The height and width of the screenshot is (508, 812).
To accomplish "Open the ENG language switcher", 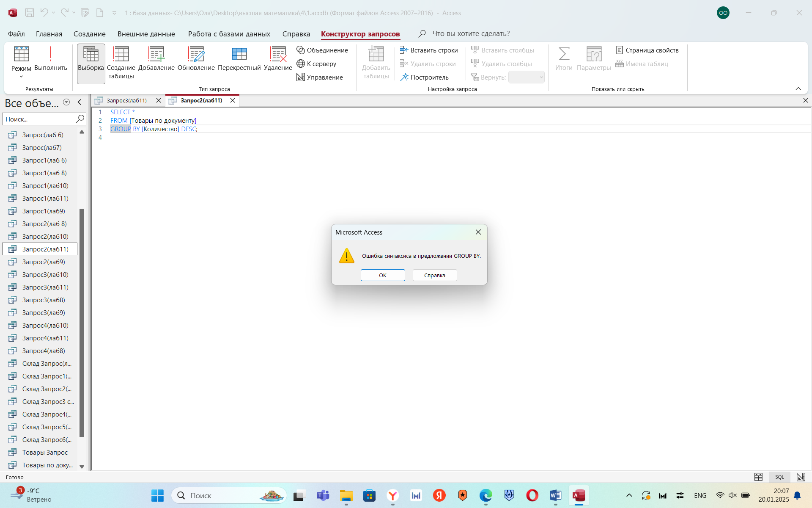I will pos(700,495).
